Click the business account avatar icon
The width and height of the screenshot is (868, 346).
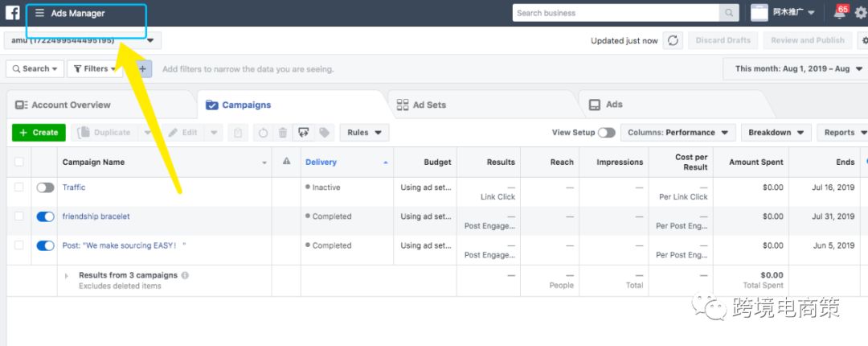[x=759, y=13]
